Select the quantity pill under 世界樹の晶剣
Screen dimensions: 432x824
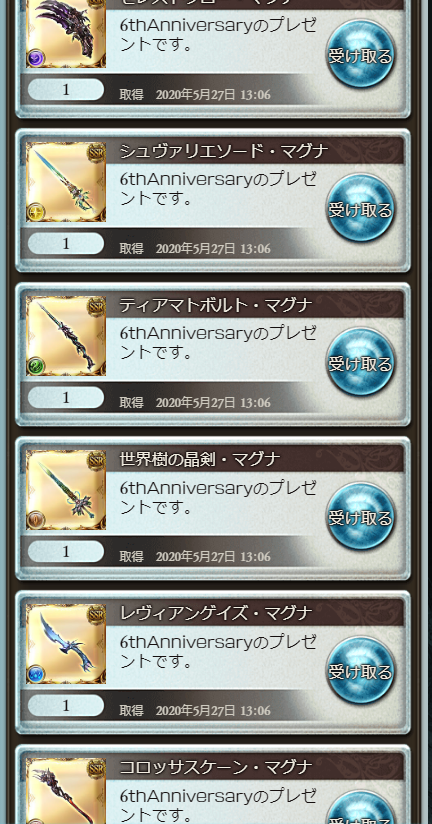(x=66, y=551)
